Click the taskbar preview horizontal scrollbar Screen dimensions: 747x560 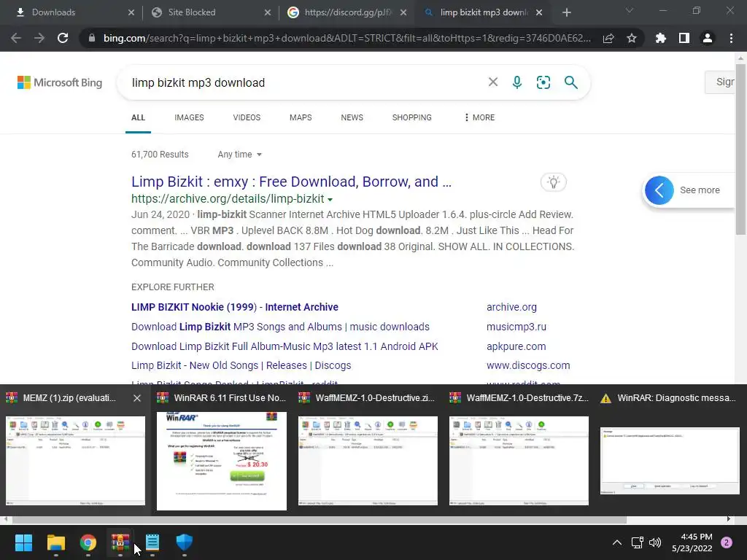pyautogui.click(x=320, y=519)
